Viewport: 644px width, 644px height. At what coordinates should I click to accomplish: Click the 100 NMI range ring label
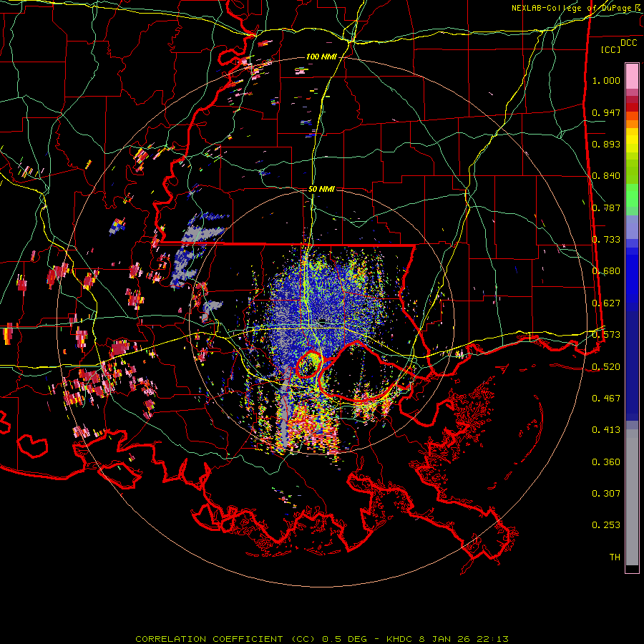point(321,57)
